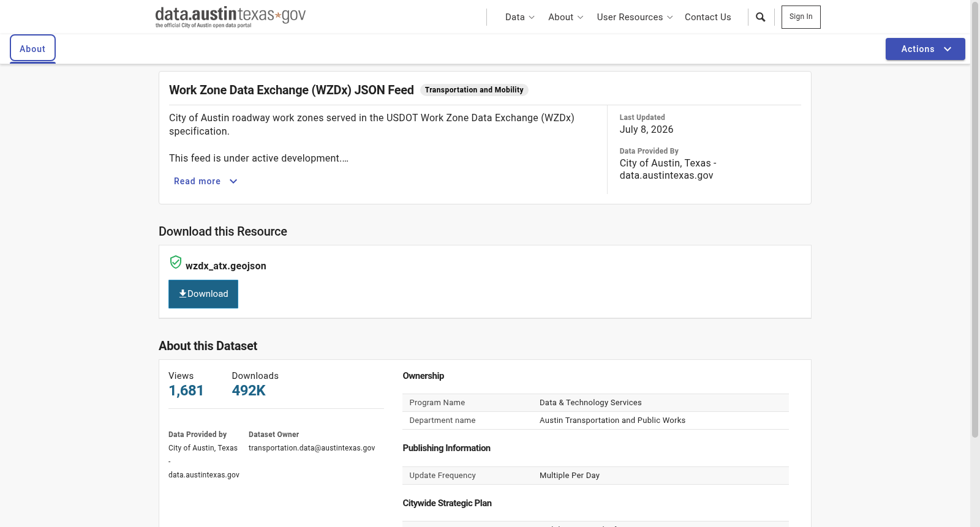Click the data.austintexas.gov site logo
Image resolution: width=980 pixels, height=527 pixels.
230,17
